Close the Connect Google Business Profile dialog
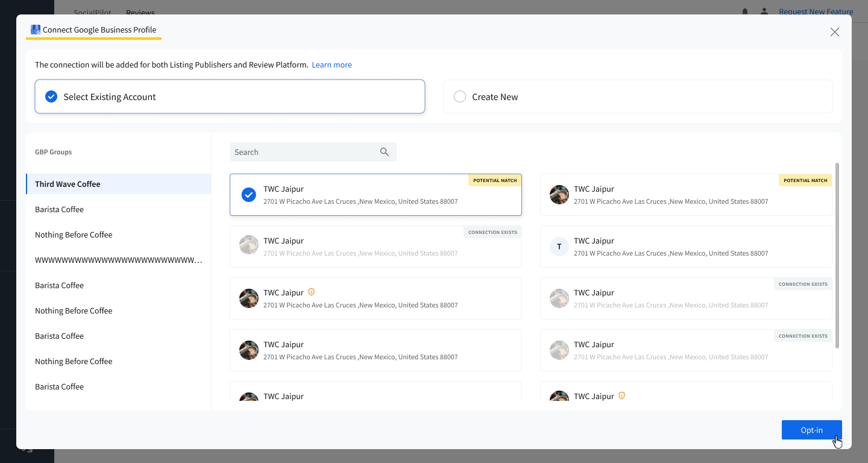 click(835, 32)
